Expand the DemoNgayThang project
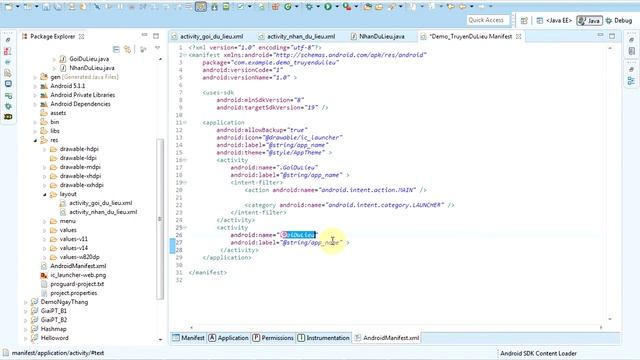This screenshot has width=640, height=360. tap(25, 302)
